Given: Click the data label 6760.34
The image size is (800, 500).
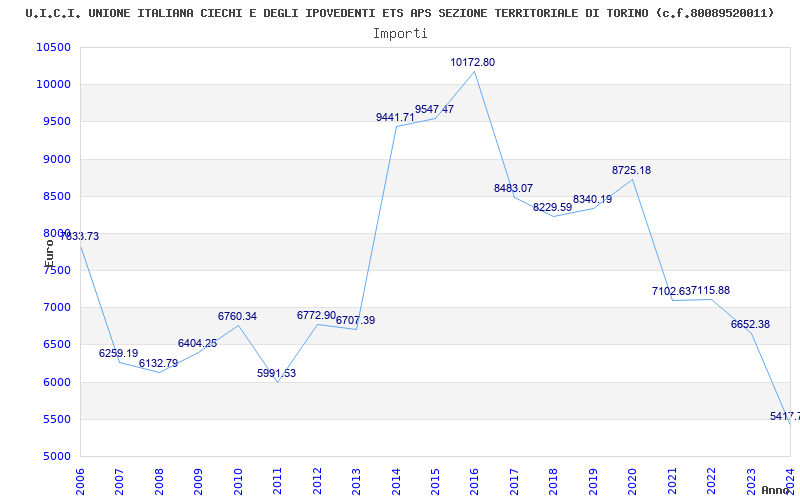Looking at the screenshot, I should 237,316.
